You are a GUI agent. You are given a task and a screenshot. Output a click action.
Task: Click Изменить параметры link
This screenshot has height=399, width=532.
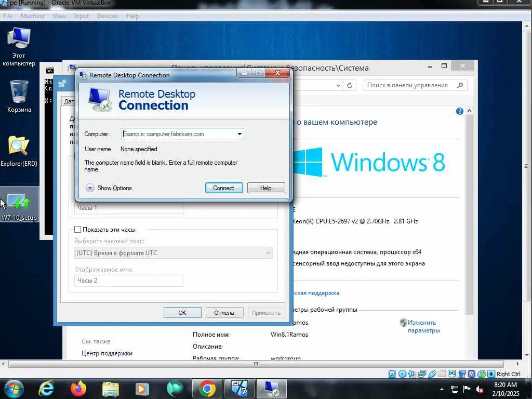pyautogui.click(x=423, y=326)
